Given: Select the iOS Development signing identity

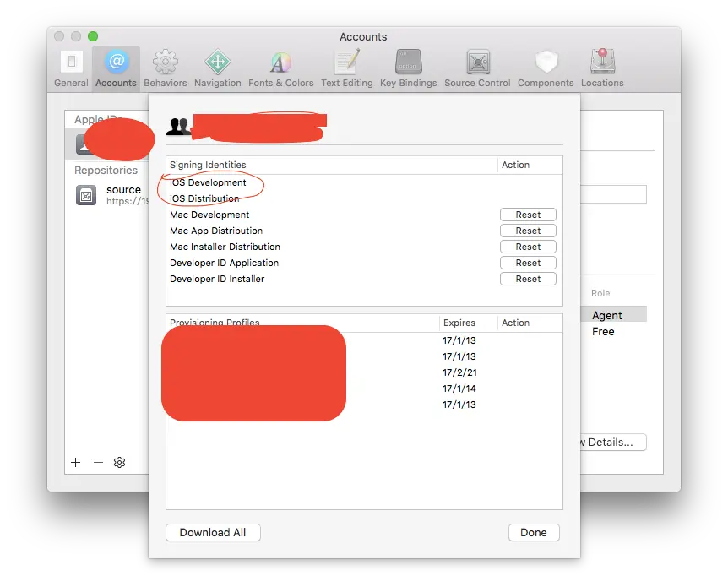Looking at the screenshot, I should click(208, 182).
